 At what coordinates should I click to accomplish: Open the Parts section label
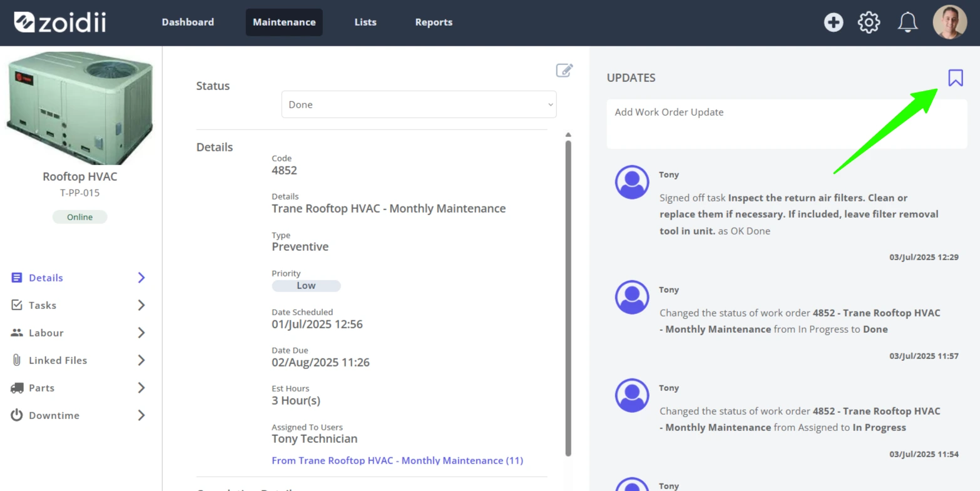coord(41,388)
